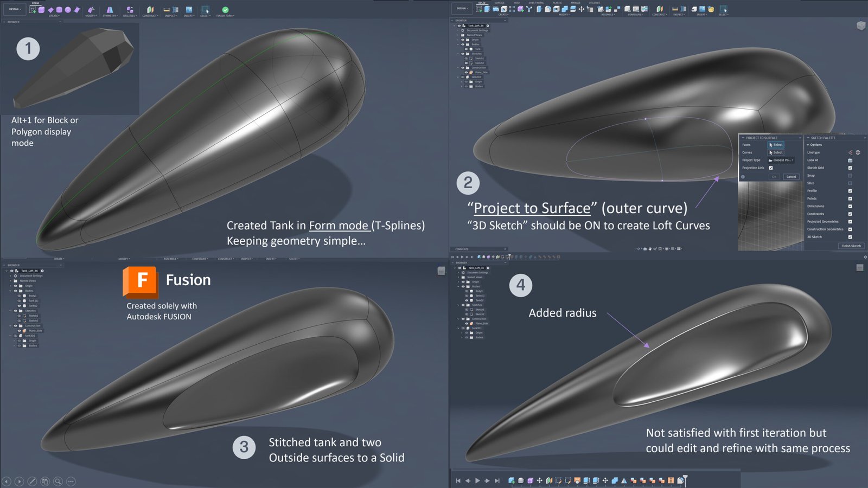Viewport: 868px width, 488px height.
Task: Toggle the Points checkbox
Action: click(x=850, y=198)
